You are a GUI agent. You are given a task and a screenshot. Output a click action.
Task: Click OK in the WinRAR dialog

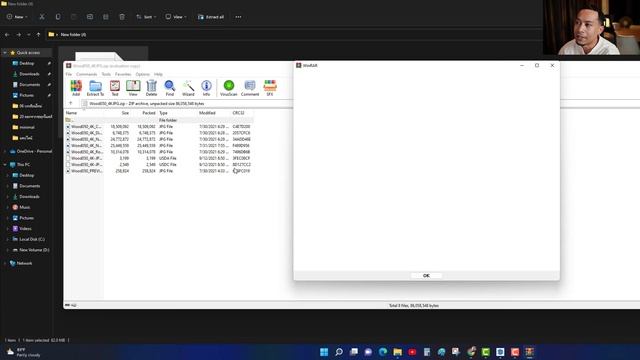click(426, 276)
